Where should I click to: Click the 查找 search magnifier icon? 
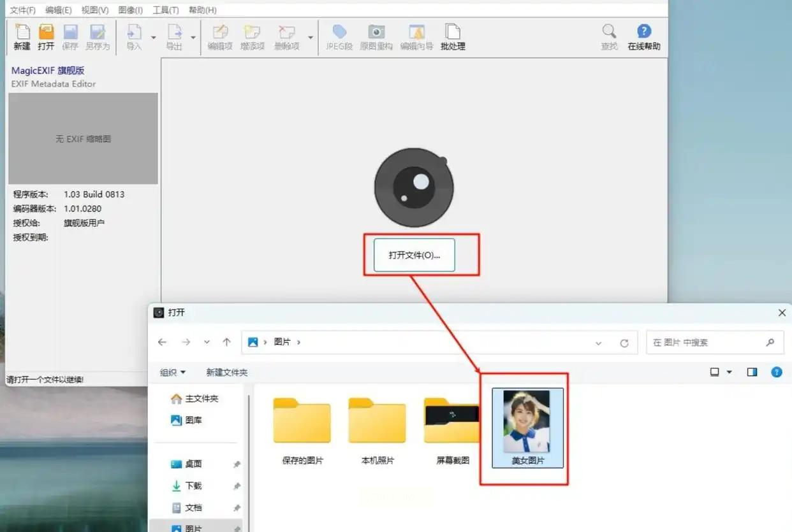(609, 37)
